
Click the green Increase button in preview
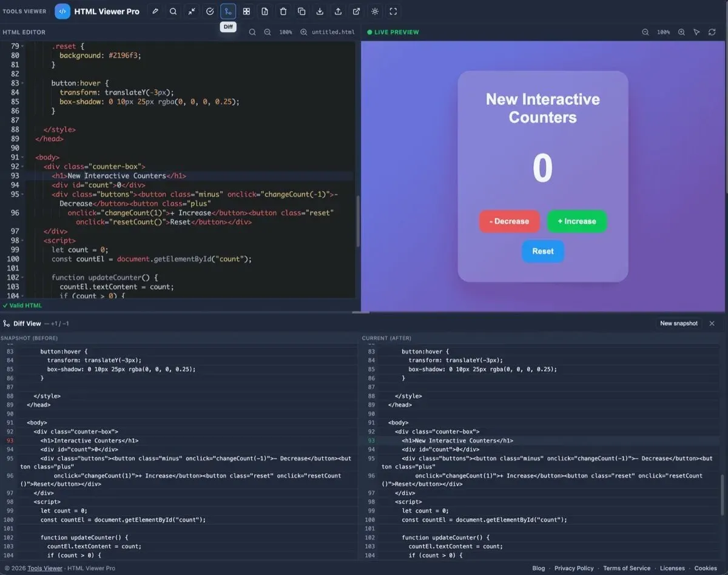coord(577,221)
